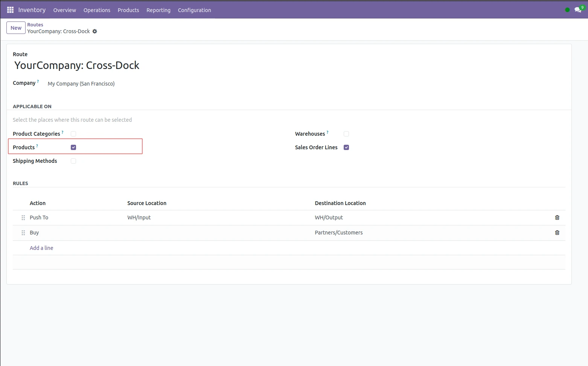Click the Add a line link
This screenshot has height=366, width=588.
point(41,248)
